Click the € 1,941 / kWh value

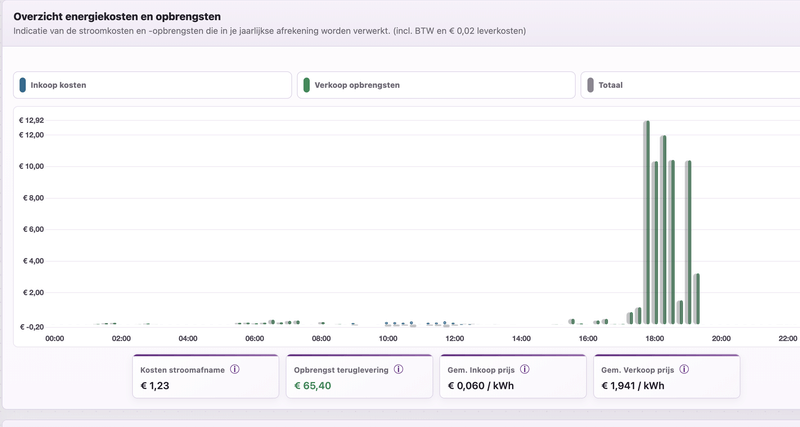click(633, 386)
